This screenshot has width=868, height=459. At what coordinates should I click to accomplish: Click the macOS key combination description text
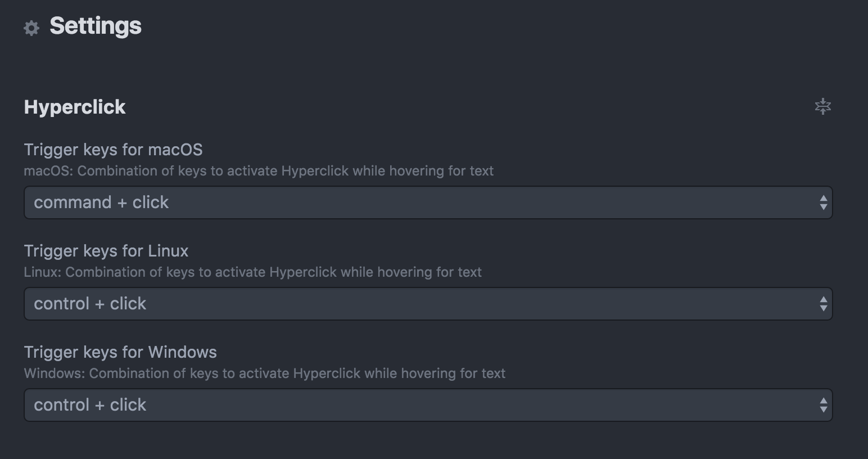pos(259,171)
